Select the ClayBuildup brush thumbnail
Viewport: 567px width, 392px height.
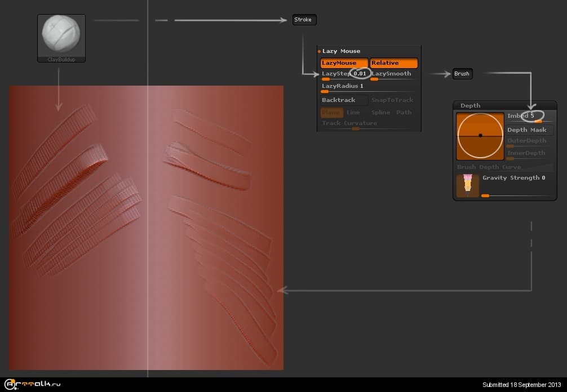(61, 35)
